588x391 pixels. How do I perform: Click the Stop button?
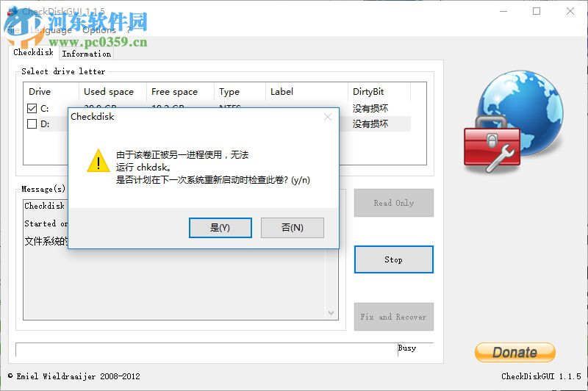394,259
